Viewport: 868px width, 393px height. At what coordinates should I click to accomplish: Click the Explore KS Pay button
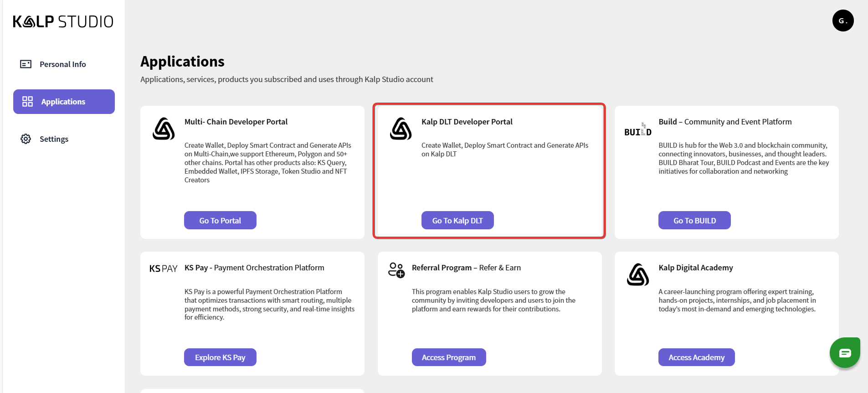click(x=220, y=357)
